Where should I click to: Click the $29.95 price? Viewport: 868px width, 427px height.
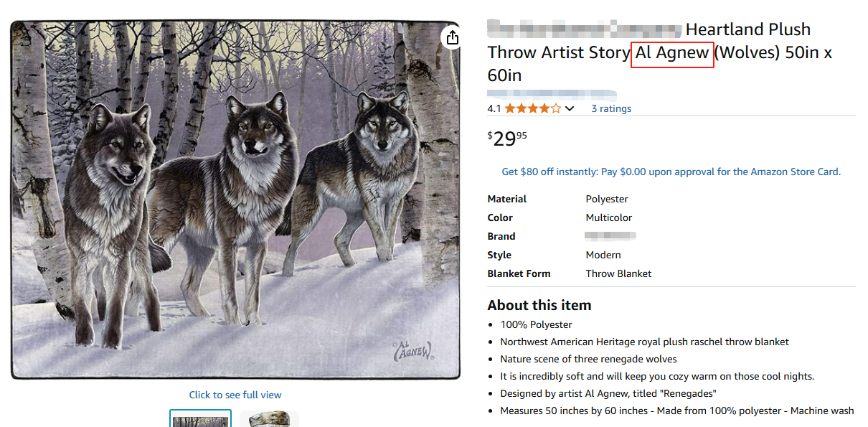507,138
